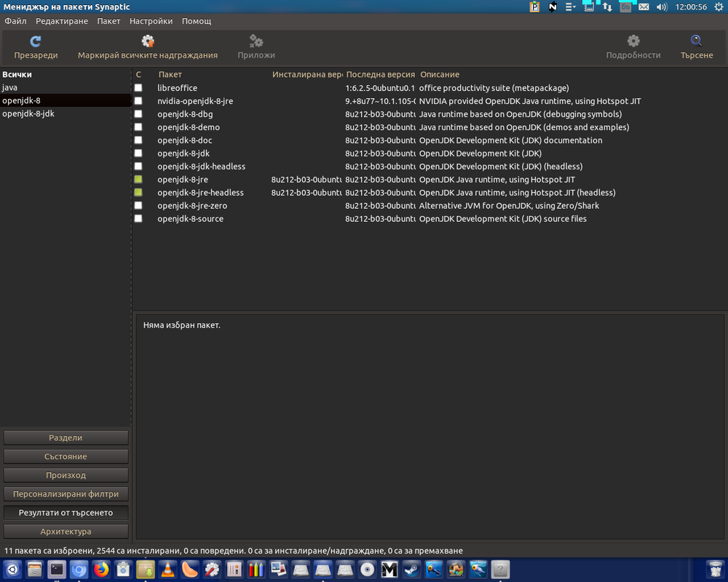The image size is (728, 582).
Task: Open the colored pencils dock icon
Action: (x=256, y=570)
